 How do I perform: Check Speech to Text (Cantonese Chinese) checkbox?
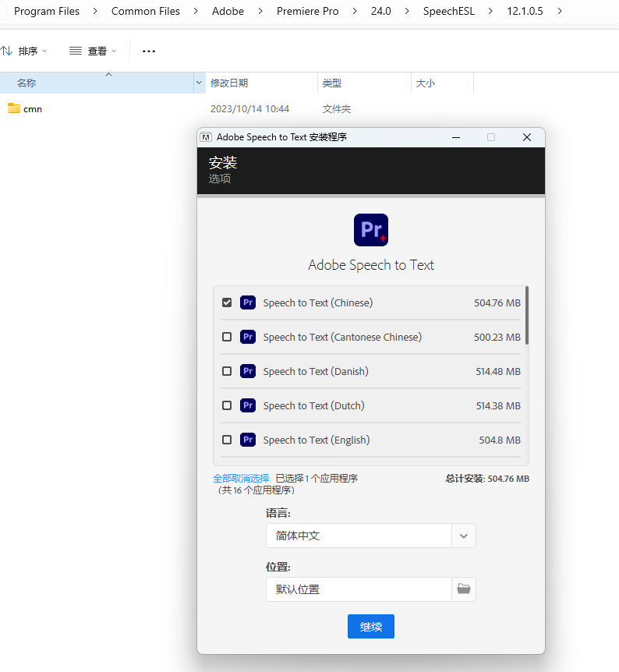(x=227, y=337)
